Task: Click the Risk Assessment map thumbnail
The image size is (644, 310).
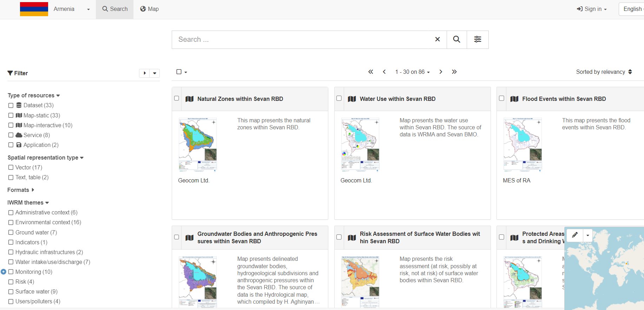Action: (x=360, y=282)
